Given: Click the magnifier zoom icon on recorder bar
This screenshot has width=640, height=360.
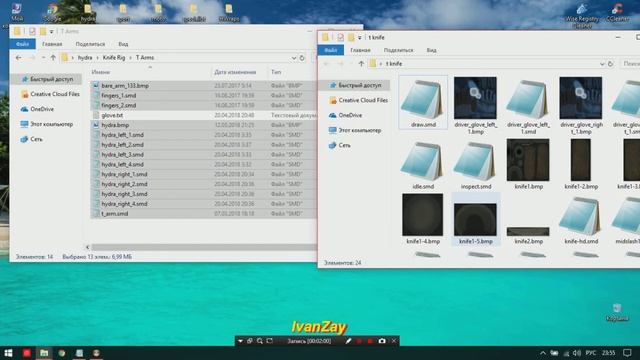Looking at the screenshot, I should [x=260, y=341].
